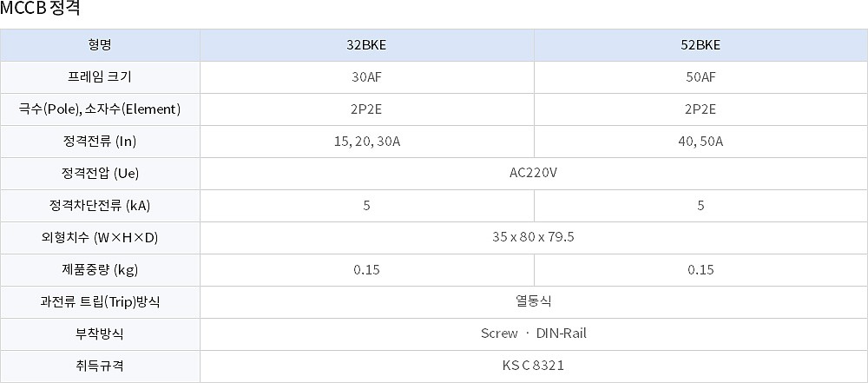Select the 프레임 크기 row label

100,77
